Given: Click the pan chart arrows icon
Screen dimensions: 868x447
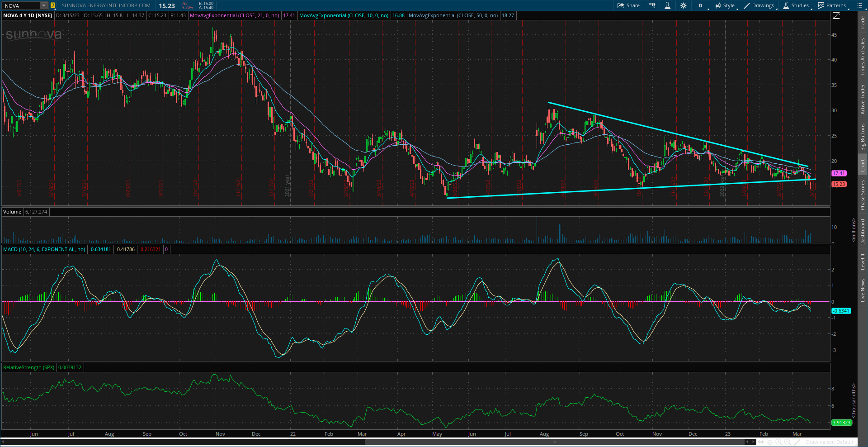Looking at the screenshot, I should click(x=762, y=442).
